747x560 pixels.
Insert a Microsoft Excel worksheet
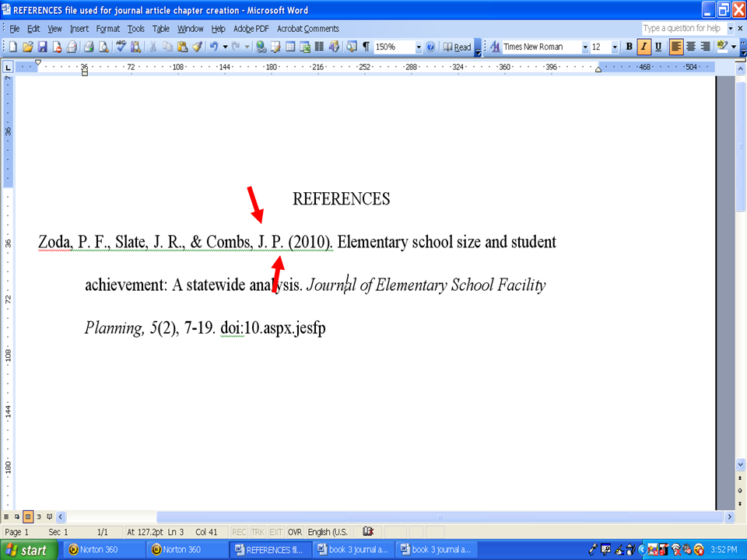point(305,47)
